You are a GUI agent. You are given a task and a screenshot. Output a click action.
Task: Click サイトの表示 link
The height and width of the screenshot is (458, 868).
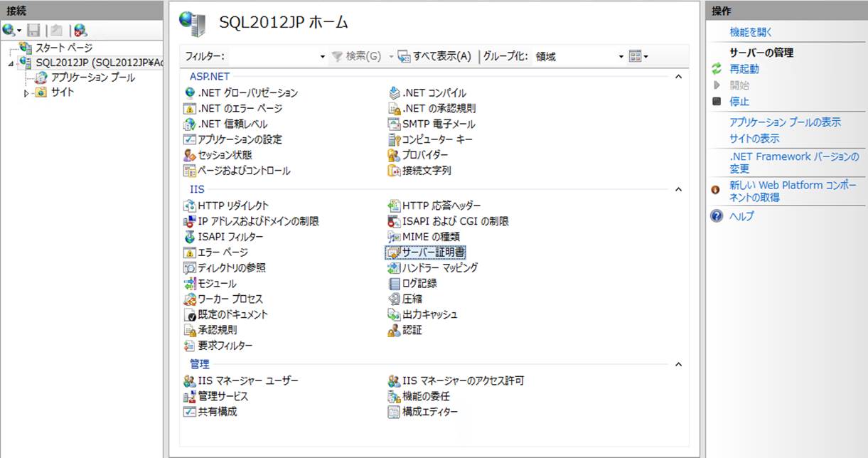coord(755,139)
